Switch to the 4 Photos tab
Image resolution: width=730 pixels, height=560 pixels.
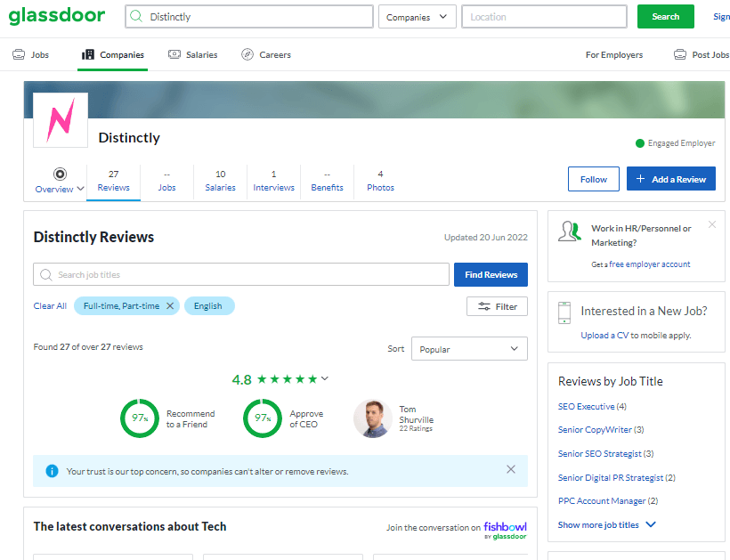(x=380, y=181)
